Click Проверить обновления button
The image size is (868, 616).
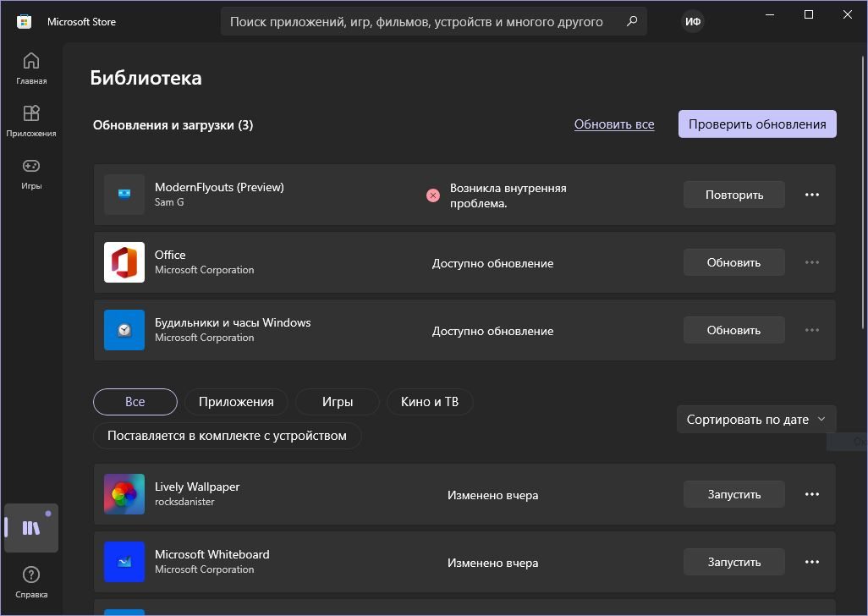point(757,124)
